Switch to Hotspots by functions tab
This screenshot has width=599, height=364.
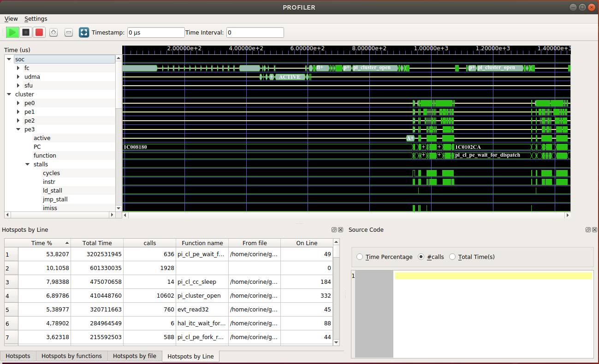tap(71, 356)
